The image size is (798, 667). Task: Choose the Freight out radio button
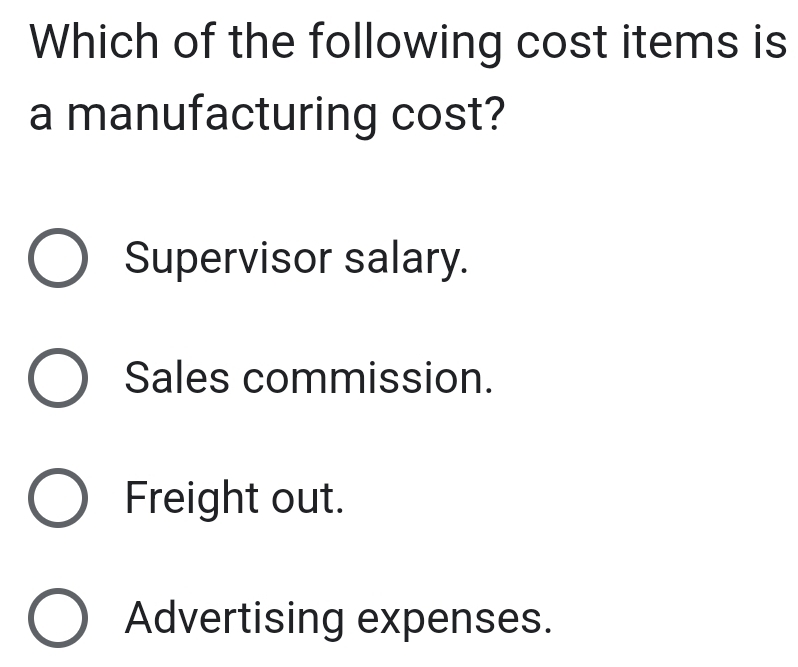(58, 498)
